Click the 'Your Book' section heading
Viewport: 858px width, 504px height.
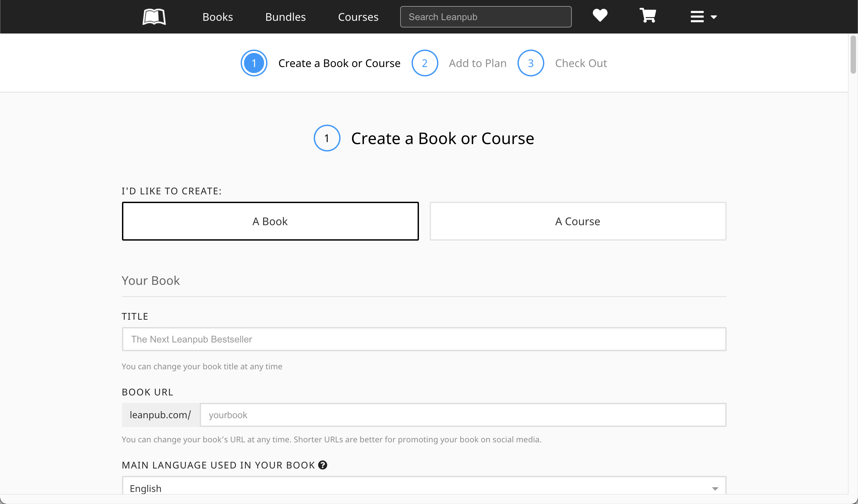(150, 280)
